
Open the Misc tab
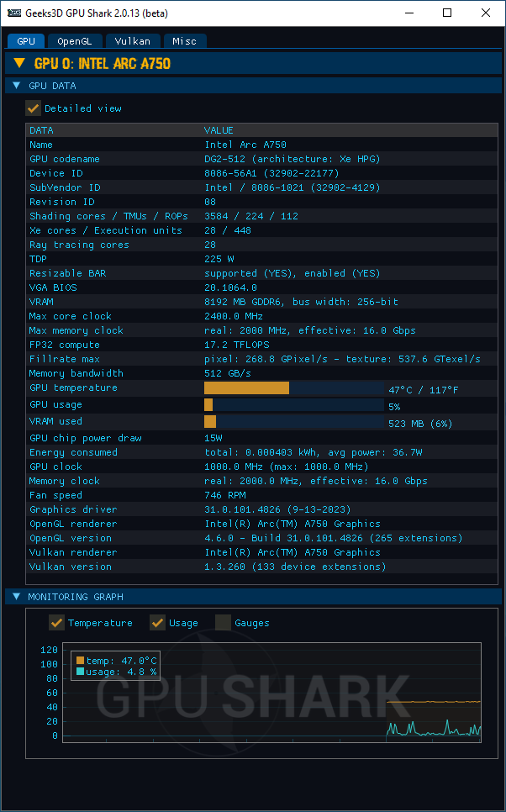click(185, 41)
